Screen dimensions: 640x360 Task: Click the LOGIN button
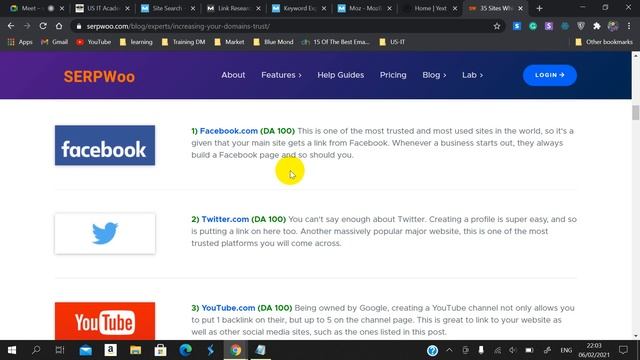550,75
